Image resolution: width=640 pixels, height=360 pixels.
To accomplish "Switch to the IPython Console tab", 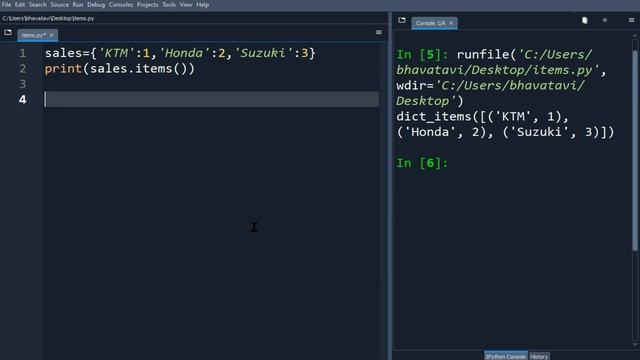I will point(505,356).
